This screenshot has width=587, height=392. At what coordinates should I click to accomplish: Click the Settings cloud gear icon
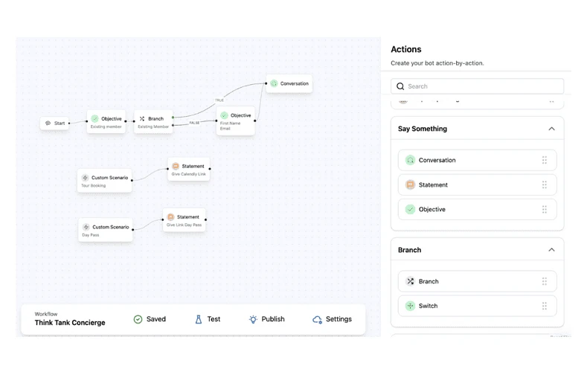[317, 319]
